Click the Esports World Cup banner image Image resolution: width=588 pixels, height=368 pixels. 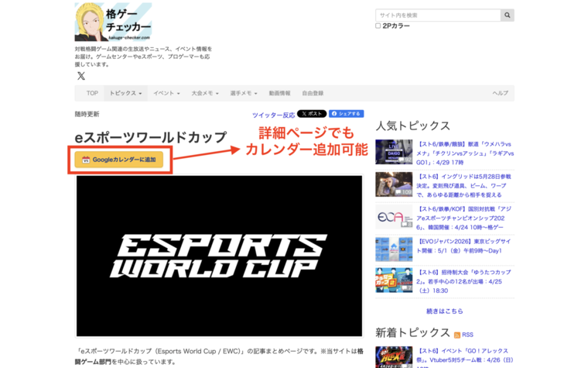[x=220, y=256]
